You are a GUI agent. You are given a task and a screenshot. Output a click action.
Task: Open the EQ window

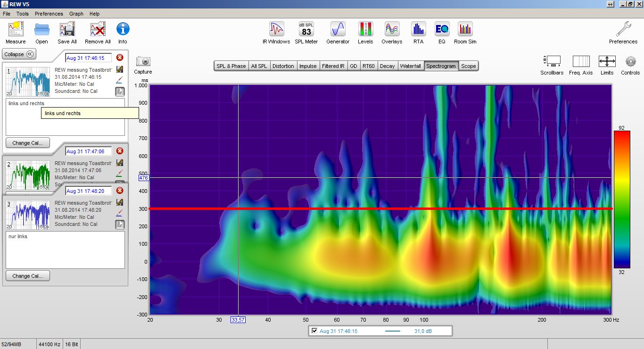(x=442, y=33)
